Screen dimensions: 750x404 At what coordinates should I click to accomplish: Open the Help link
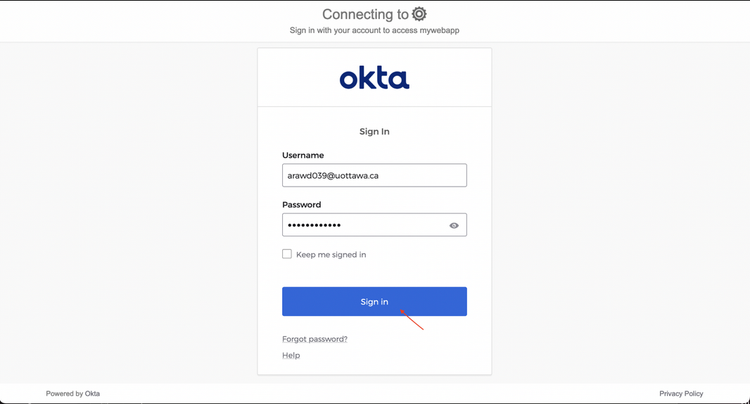click(291, 355)
